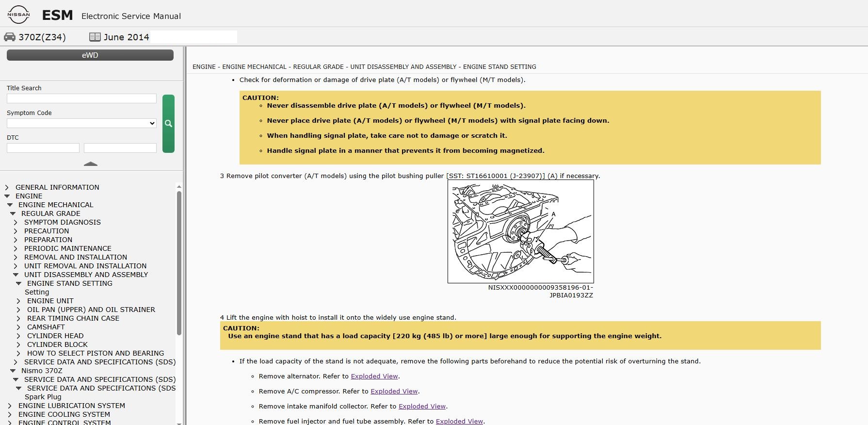Open Exploded View link for intake manifold collector

(x=422, y=407)
